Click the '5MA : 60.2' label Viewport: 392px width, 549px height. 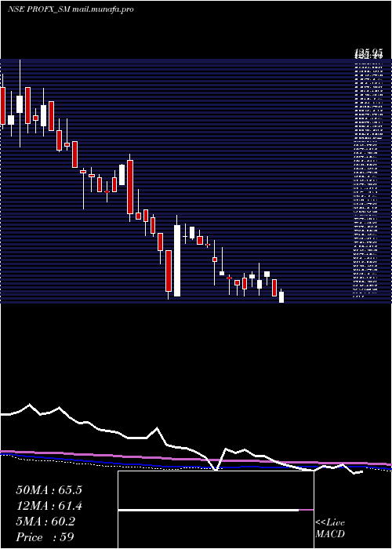(45, 522)
